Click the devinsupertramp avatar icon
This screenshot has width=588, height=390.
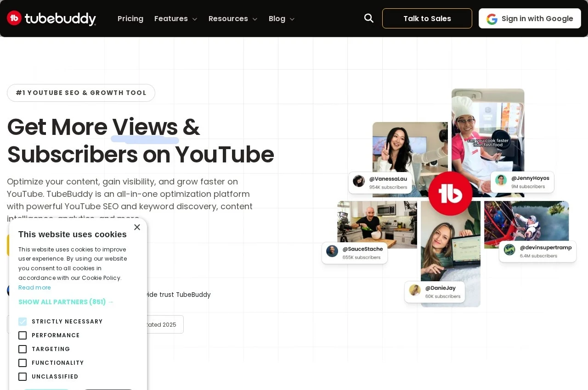point(509,250)
